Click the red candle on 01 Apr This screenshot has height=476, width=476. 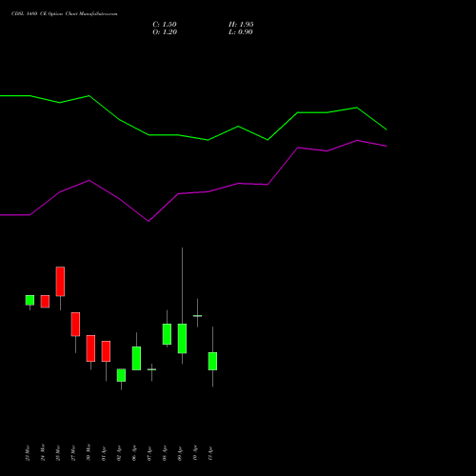pos(106,351)
